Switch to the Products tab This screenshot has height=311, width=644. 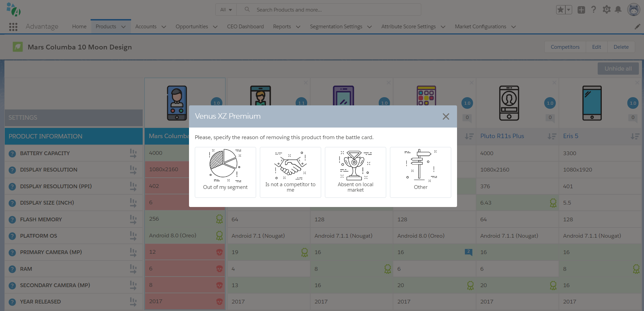pos(106,27)
